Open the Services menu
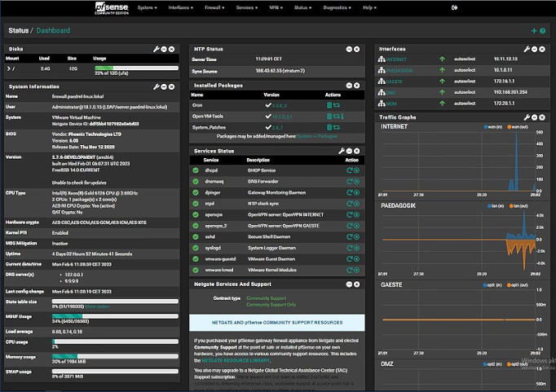556x392 pixels. click(247, 7)
